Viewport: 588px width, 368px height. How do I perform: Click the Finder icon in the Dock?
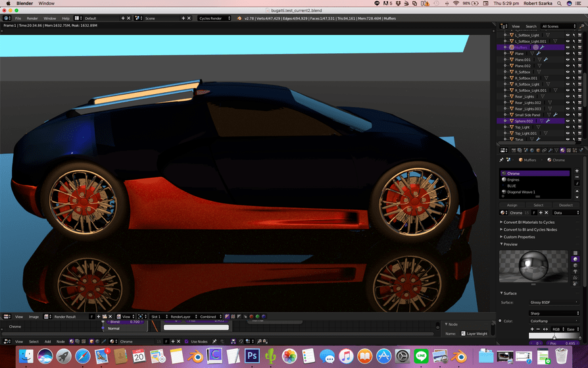pos(26,356)
